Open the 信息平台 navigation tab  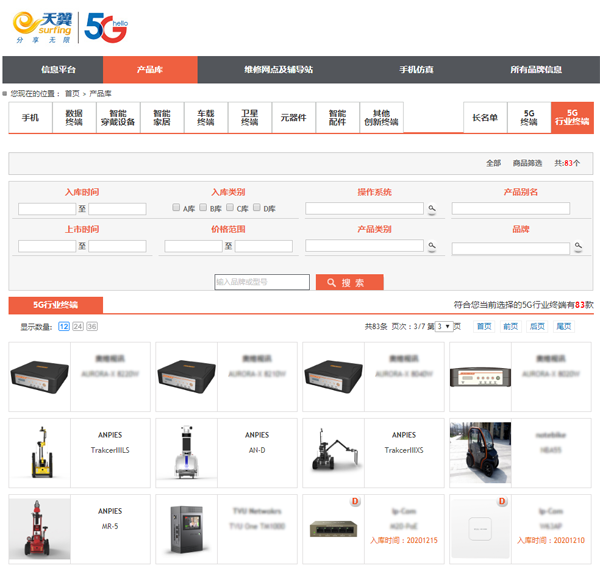(x=57, y=70)
